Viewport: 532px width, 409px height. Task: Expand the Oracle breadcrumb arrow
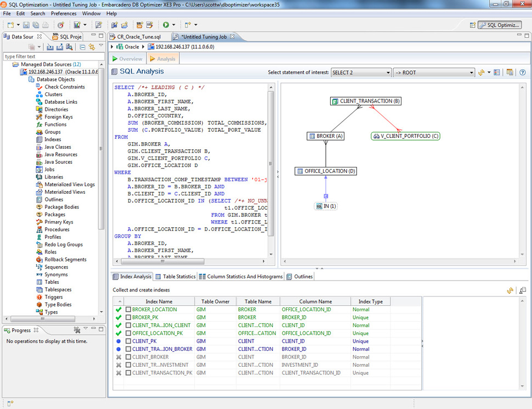[112, 47]
